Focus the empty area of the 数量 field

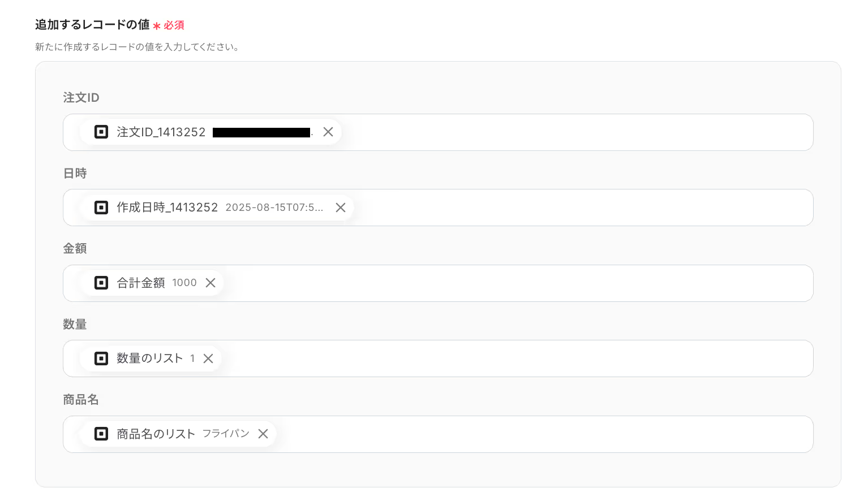click(516, 359)
